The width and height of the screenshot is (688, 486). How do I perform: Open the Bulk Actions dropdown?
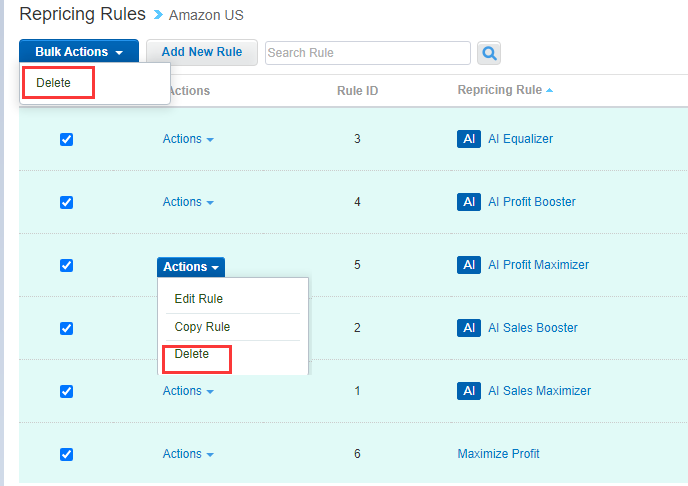79,52
